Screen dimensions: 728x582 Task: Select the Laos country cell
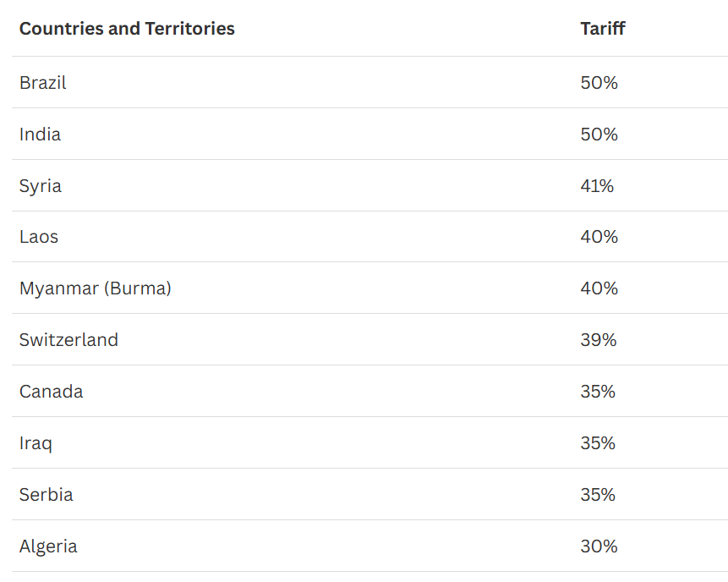click(39, 237)
